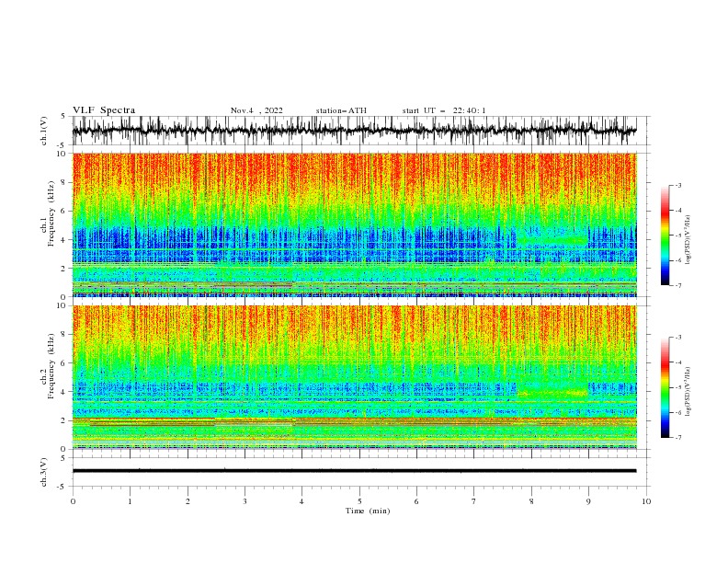Click the "-7" label on ch.2 colorbar
This screenshot has height=563, width=728.
coord(677,437)
